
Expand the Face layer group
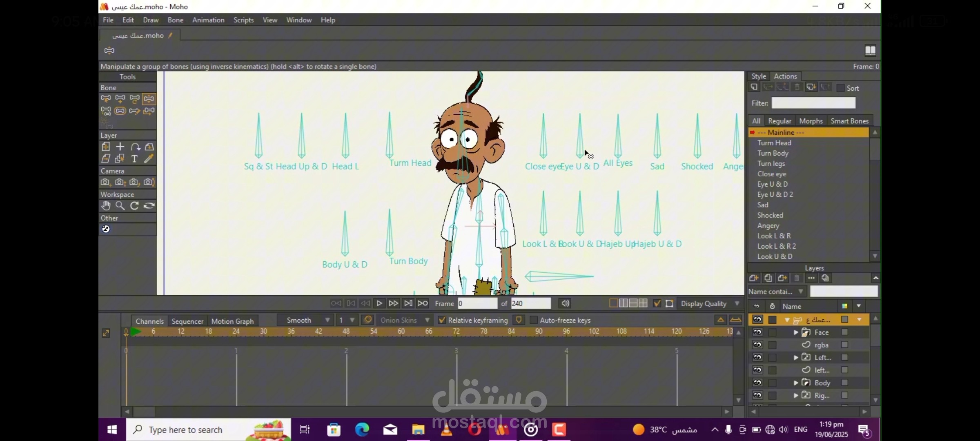pyautogui.click(x=796, y=332)
